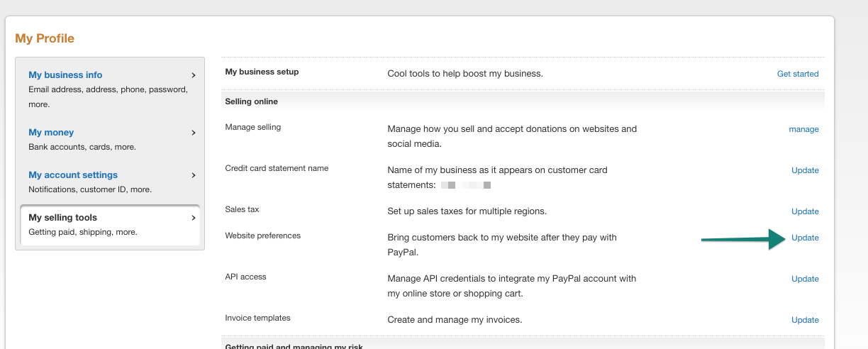868x349 pixels.
Task: Expand chevron beside My money
Action: (194, 132)
